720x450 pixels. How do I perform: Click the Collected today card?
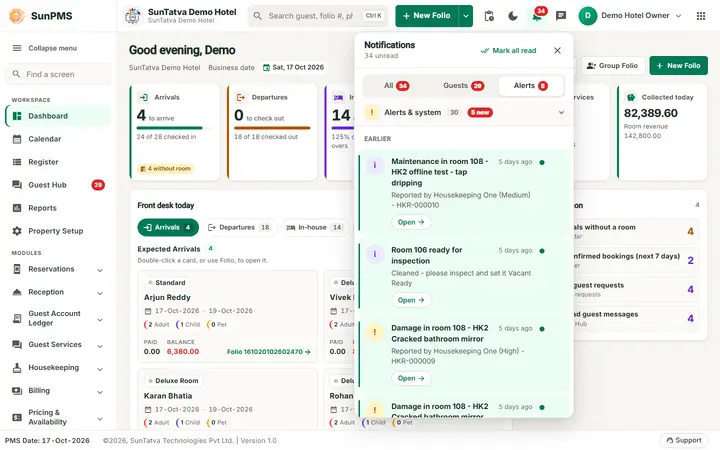(x=662, y=132)
